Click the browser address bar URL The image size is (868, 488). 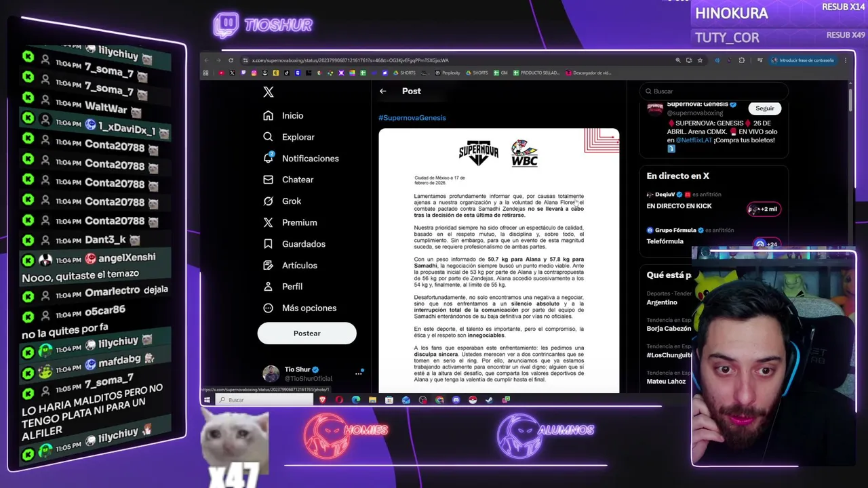point(350,60)
